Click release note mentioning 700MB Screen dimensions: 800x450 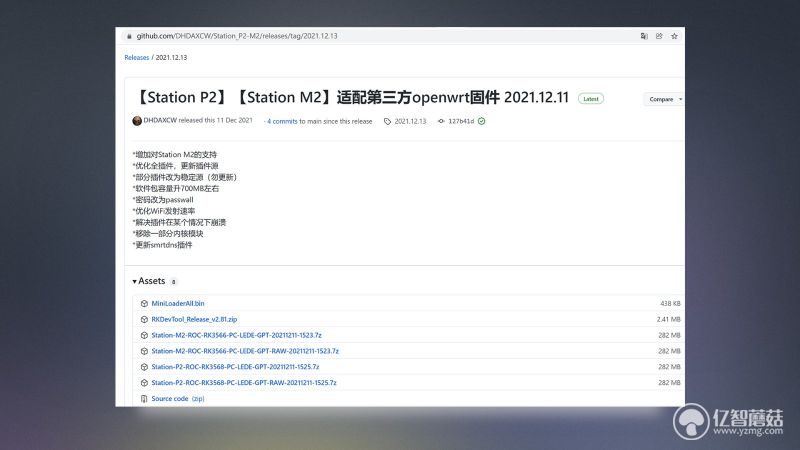[x=176, y=188]
